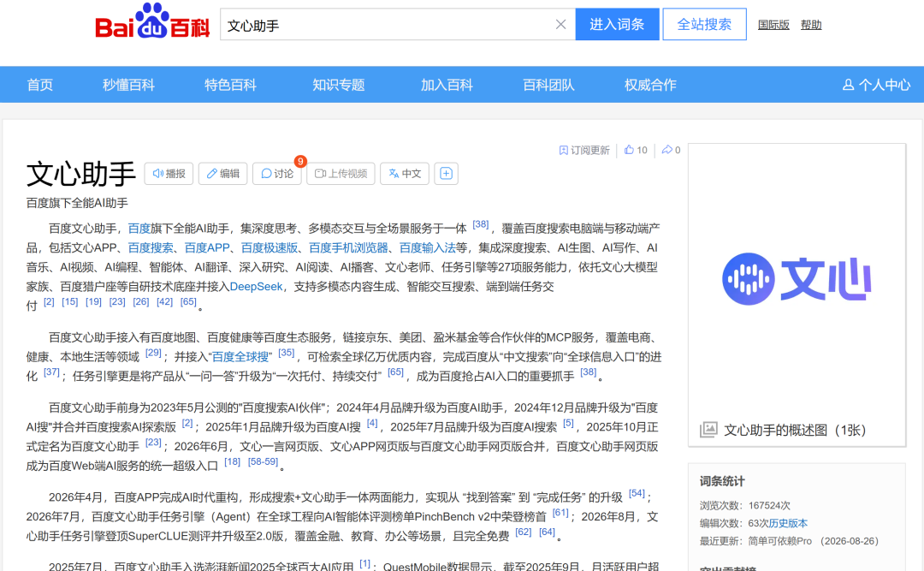
Task: Follow the 百度输入法 link
Action: (x=427, y=247)
